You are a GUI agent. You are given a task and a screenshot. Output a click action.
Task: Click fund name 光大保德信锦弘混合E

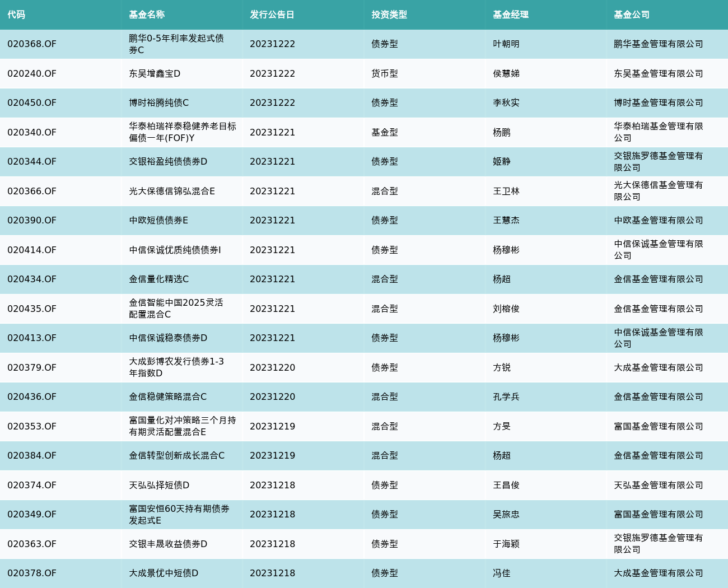pyautogui.click(x=172, y=191)
